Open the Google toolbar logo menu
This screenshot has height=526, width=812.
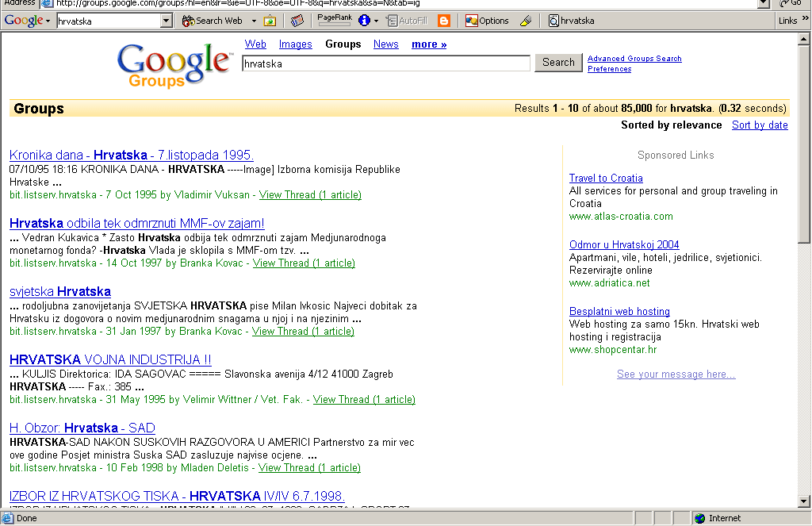[27, 21]
